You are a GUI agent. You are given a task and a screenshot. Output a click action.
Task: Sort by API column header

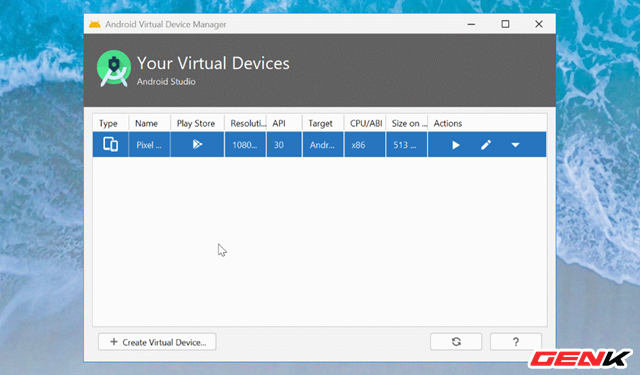point(284,123)
